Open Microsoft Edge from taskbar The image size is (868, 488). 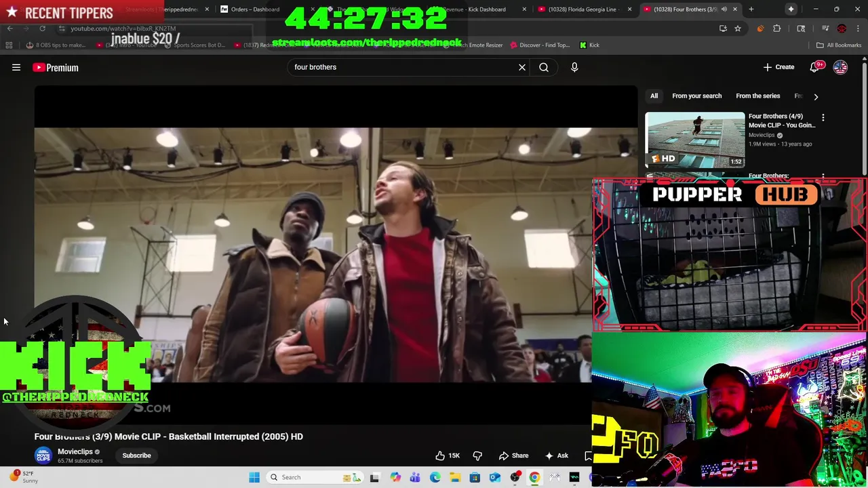pyautogui.click(x=435, y=477)
